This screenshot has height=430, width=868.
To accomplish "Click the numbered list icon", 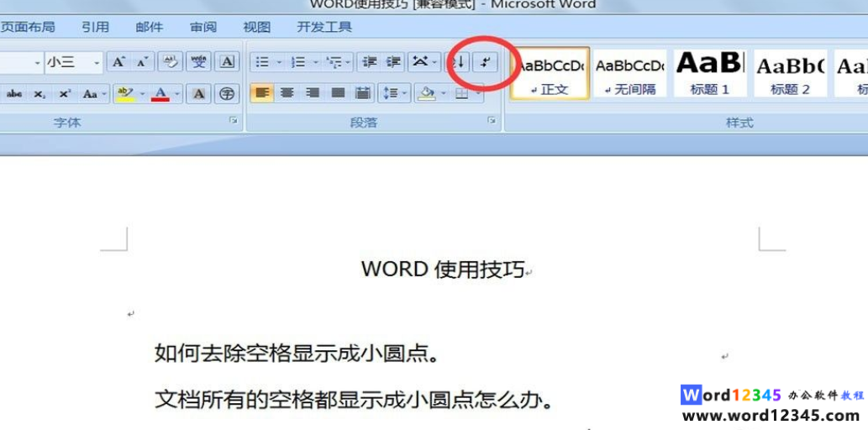I will pyautogui.click(x=298, y=62).
